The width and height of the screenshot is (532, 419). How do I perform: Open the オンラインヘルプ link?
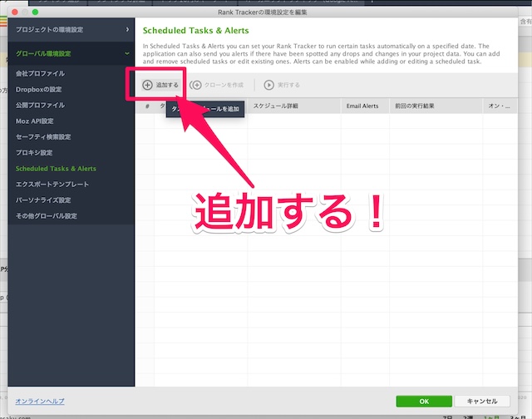point(40,402)
